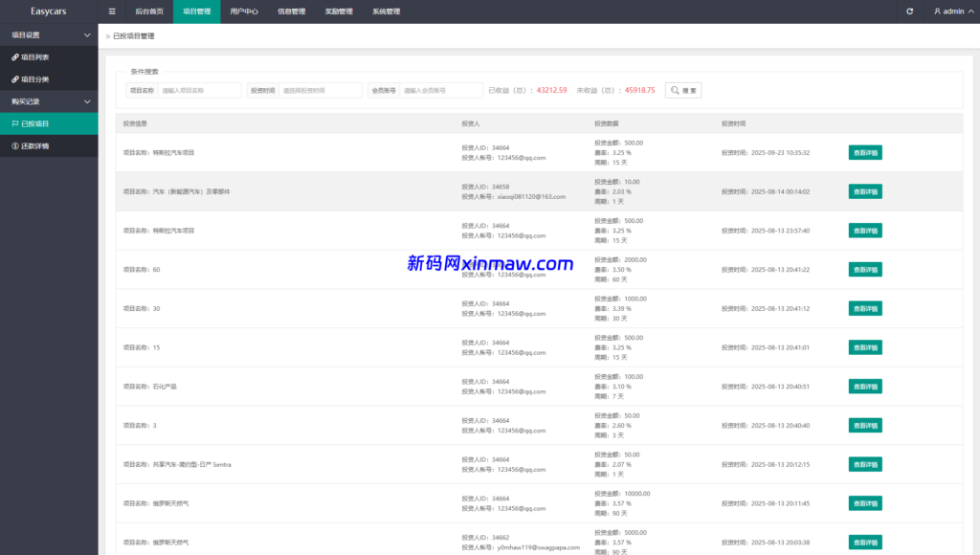
Task: View details of the 石化产品 investment
Action: click(864, 387)
